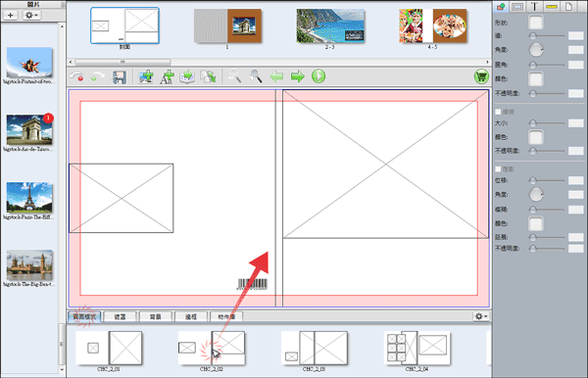Click the zoom in magnifier
The height and width of the screenshot is (378, 588).
click(x=256, y=76)
